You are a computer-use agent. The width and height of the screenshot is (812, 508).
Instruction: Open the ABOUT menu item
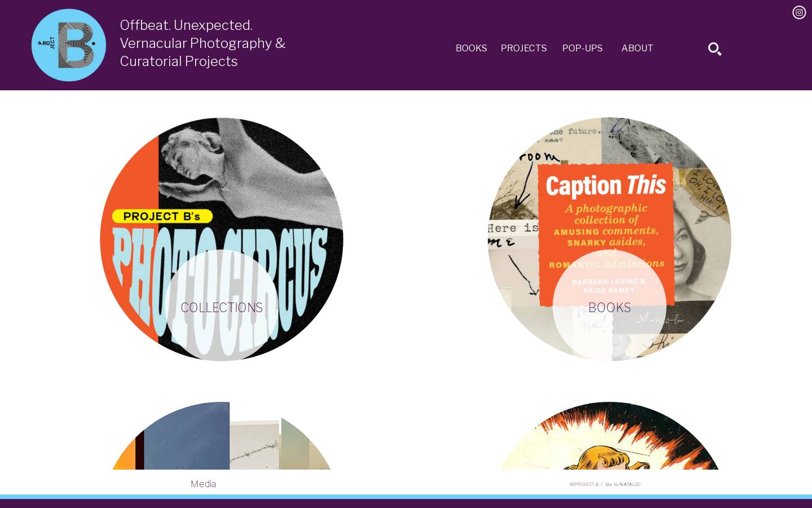pos(637,49)
